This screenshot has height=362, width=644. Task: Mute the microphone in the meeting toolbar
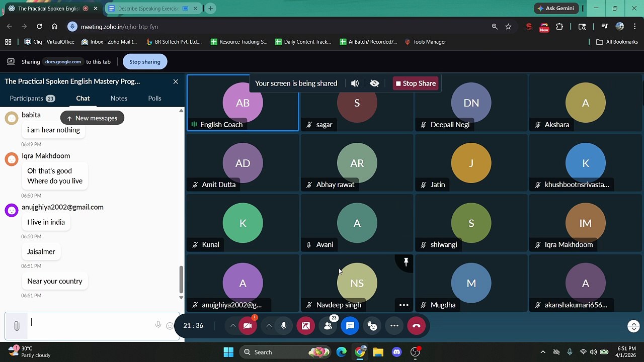click(x=284, y=326)
